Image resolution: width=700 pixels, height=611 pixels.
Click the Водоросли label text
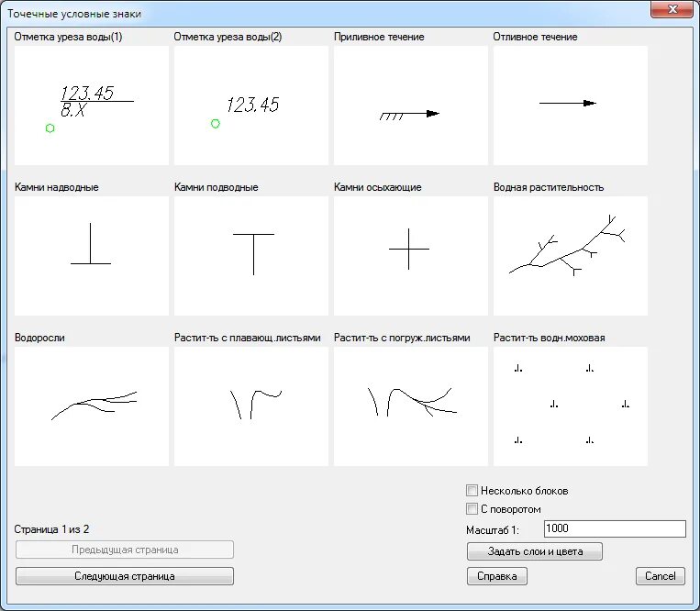click(x=39, y=338)
